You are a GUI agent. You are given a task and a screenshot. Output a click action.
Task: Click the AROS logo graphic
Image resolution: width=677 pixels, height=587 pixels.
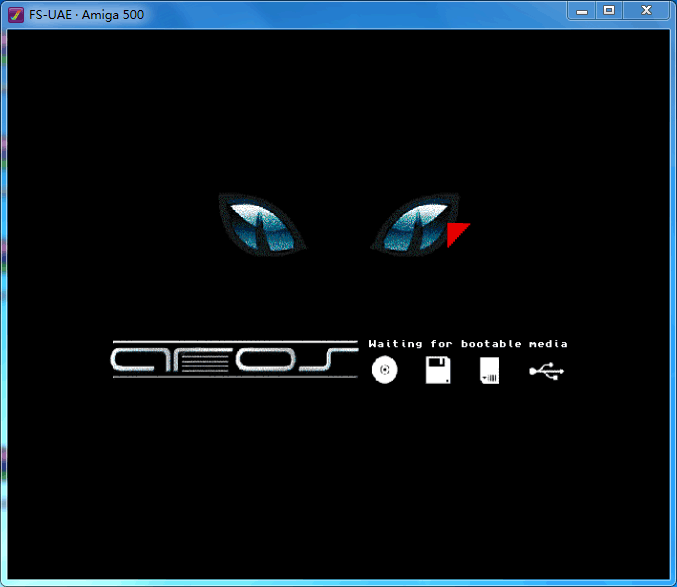[x=235, y=359]
